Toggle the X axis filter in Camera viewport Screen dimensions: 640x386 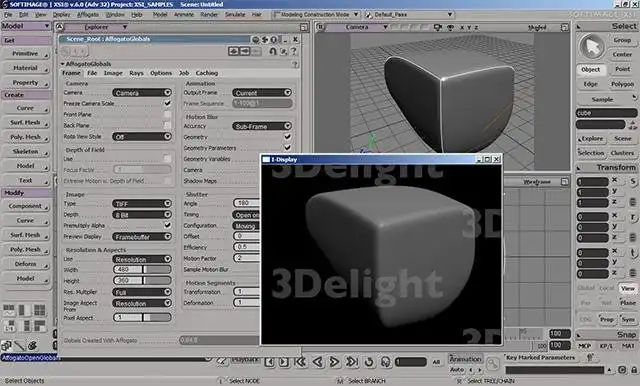pyautogui.click(x=462, y=27)
